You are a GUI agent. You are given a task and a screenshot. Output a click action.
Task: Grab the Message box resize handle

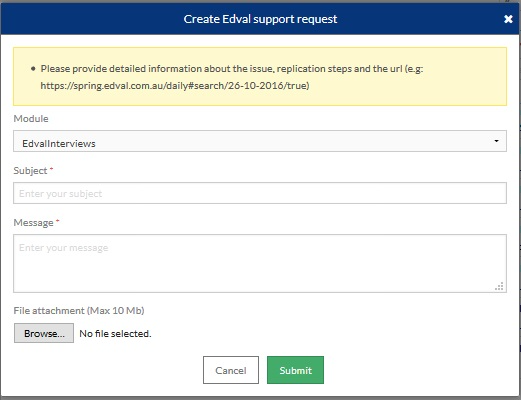(x=499, y=286)
